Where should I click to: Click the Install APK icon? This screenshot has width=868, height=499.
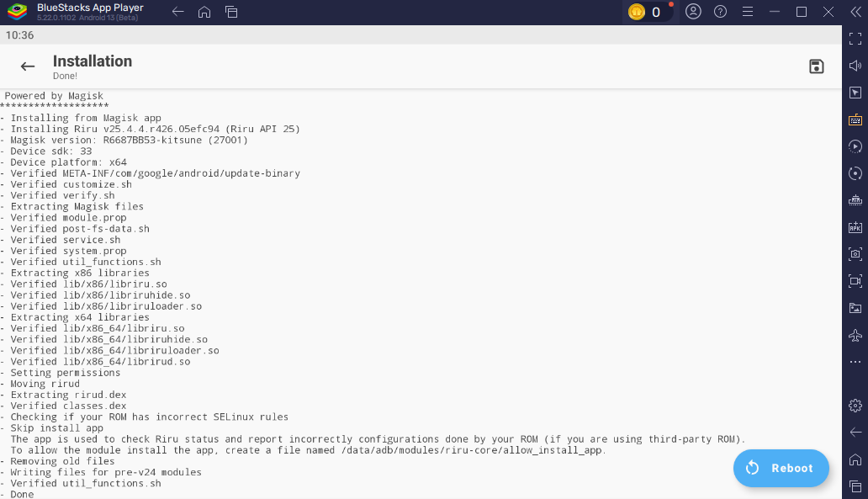pyautogui.click(x=855, y=227)
